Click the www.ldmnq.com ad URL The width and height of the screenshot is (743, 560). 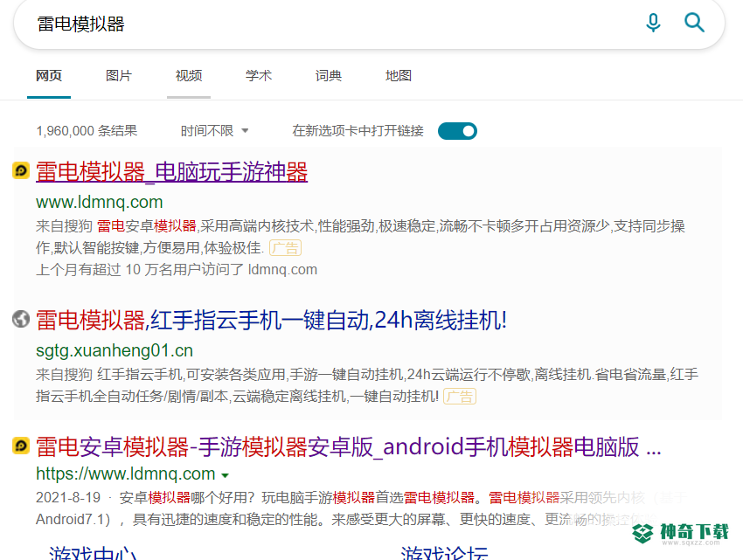(x=99, y=203)
